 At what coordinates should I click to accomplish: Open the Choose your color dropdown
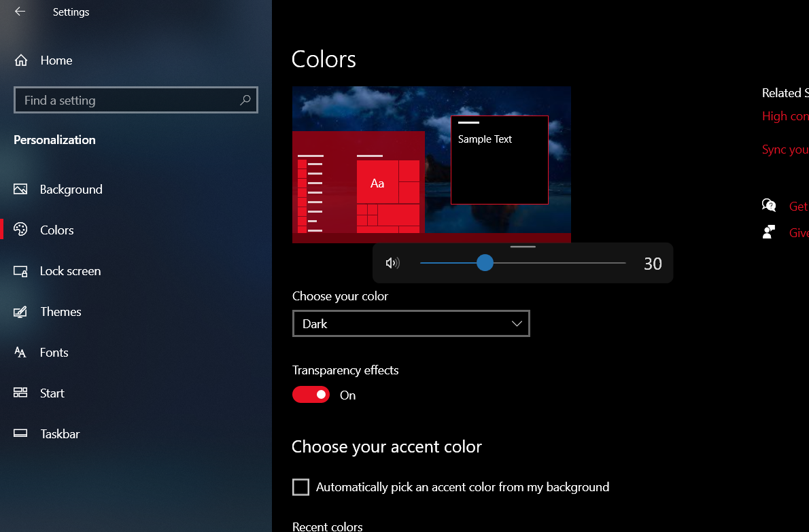tap(411, 323)
